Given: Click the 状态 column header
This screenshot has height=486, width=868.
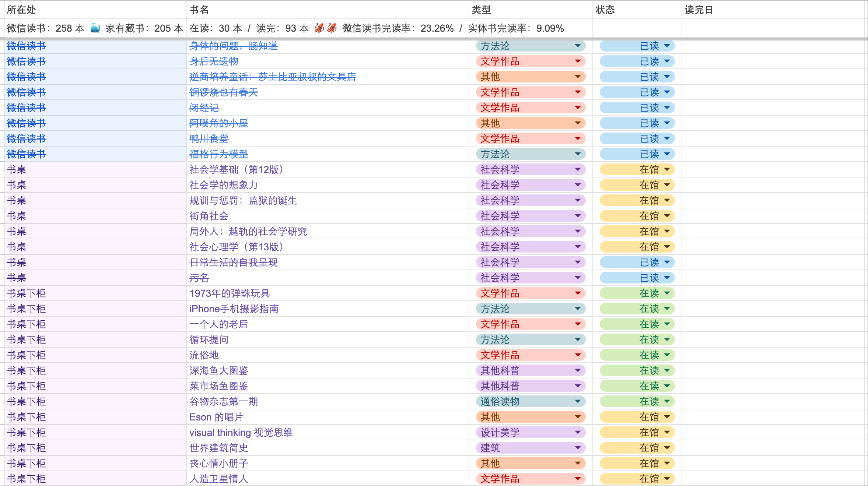Looking at the screenshot, I should tap(605, 10).
